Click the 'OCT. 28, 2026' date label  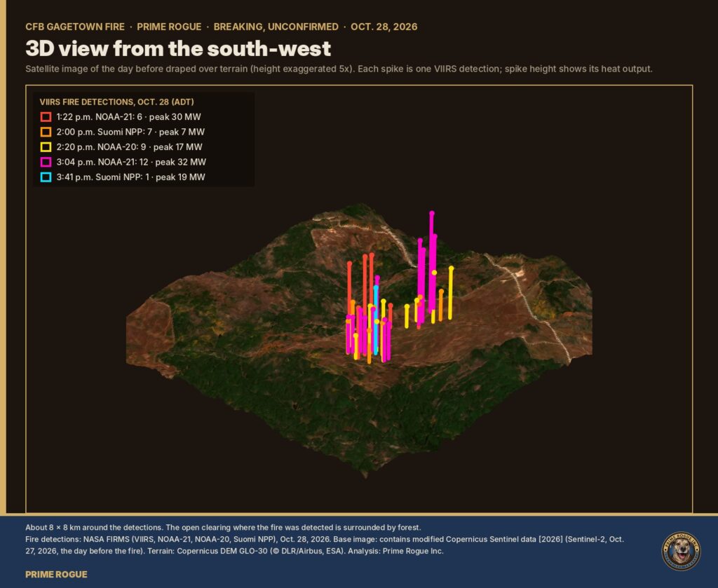tap(384, 27)
